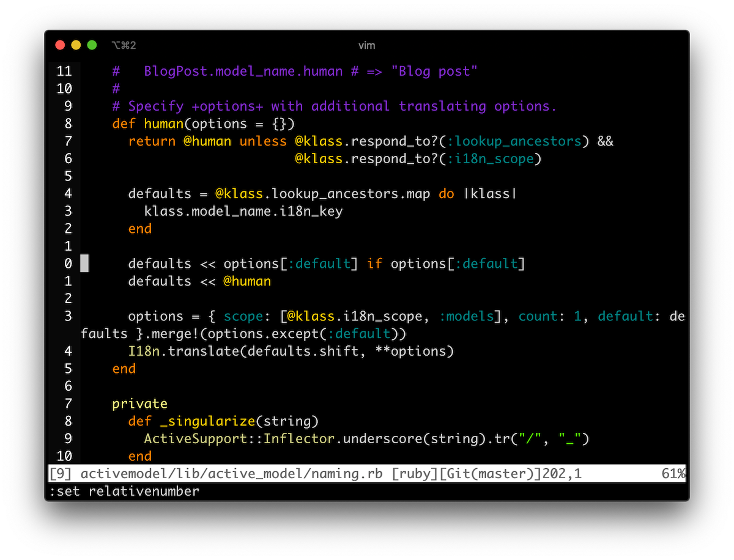The height and width of the screenshot is (560, 734).
Task: Click the 'scope:' hash key
Action: (248, 316)
